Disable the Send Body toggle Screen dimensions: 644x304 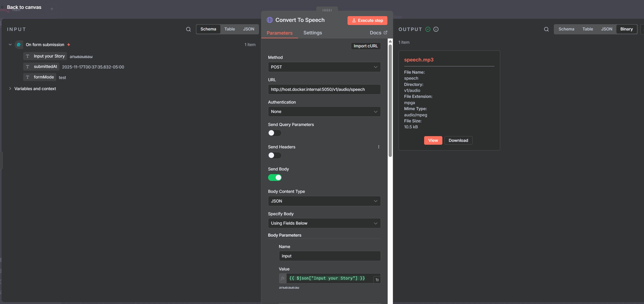(275, 178)
